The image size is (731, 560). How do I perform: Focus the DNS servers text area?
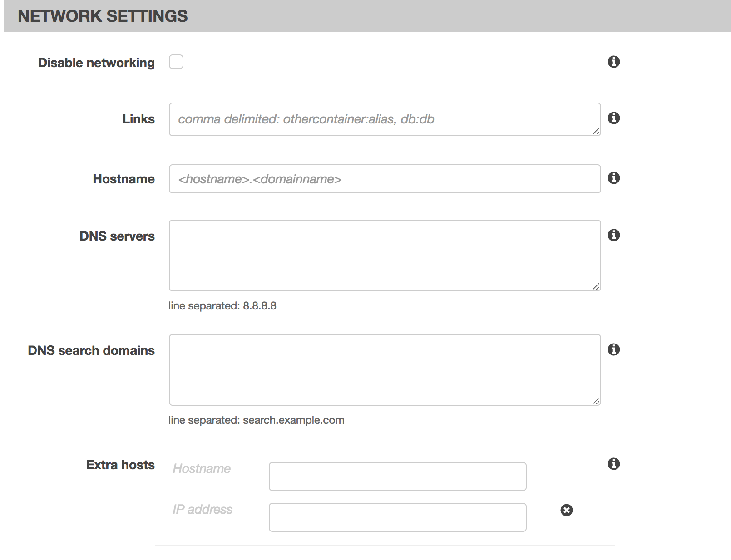pyautogui.click(x=385, y=255)
